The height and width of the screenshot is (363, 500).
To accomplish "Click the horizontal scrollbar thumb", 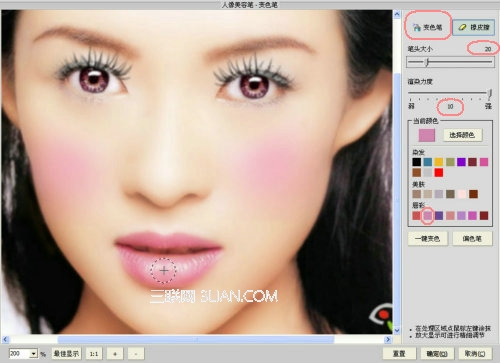I will click(196, 339).
